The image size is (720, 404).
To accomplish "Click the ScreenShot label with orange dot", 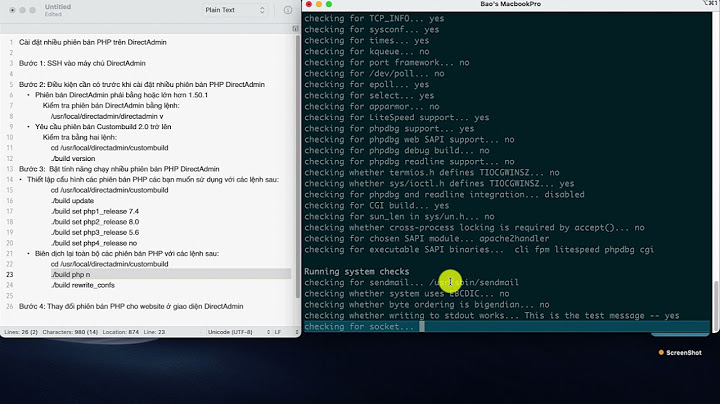I will pos(680,353).
